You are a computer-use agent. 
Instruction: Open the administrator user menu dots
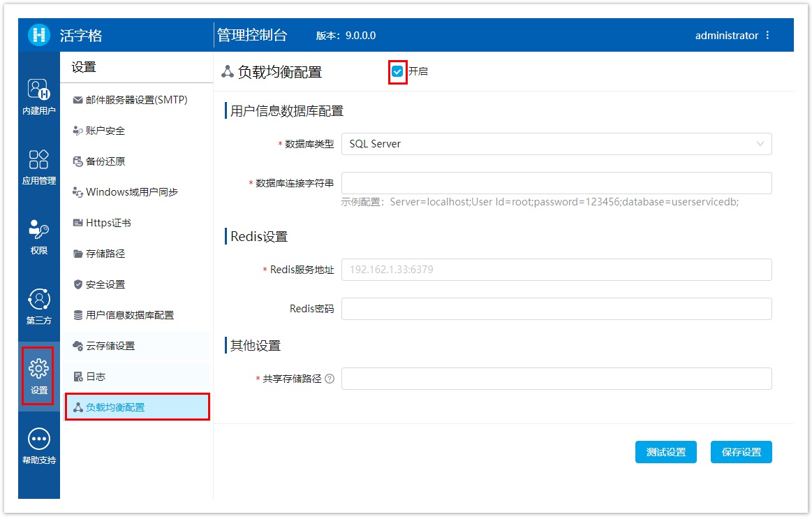[768, 35]
